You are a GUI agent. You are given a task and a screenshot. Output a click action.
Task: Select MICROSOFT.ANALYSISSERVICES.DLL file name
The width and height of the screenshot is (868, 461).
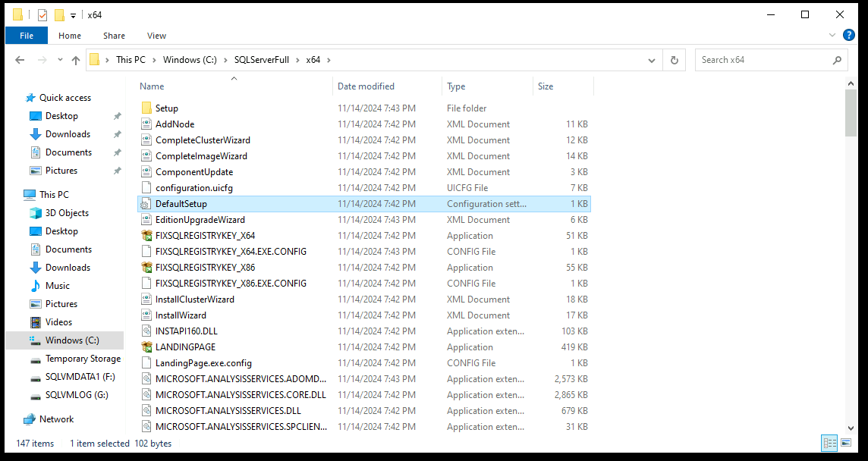click(x=228, y=411)
